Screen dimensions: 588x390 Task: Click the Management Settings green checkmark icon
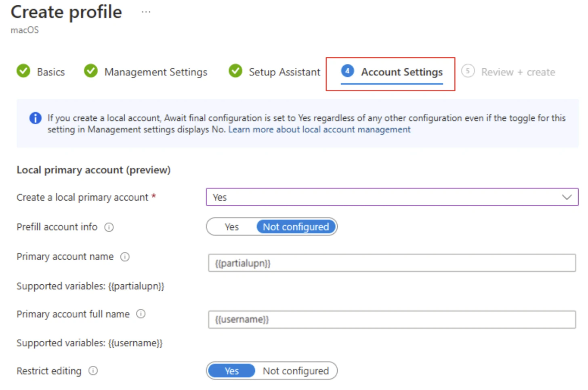pyautogui.click(x=91, y=71)
